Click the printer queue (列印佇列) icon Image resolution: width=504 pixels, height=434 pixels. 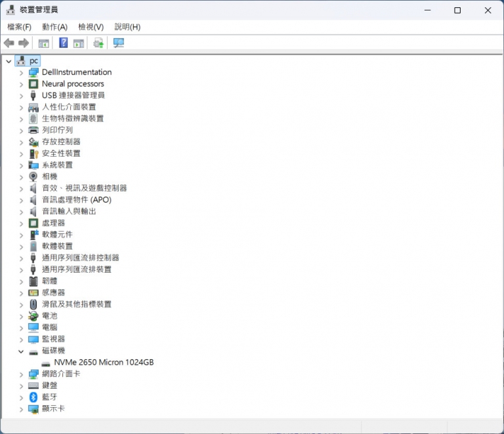pos(33,130)
